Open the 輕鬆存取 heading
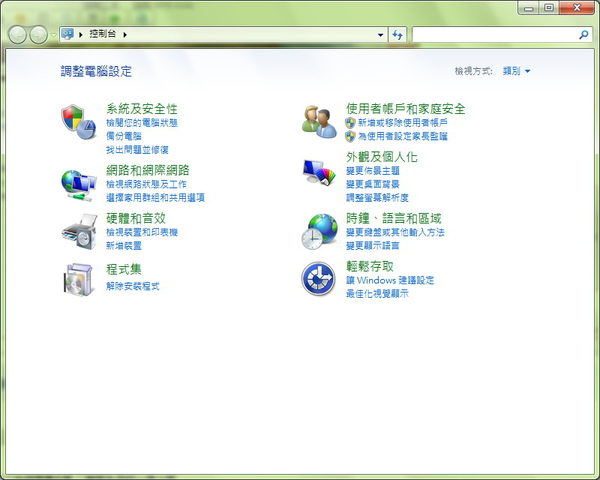 tap(370, 266)
